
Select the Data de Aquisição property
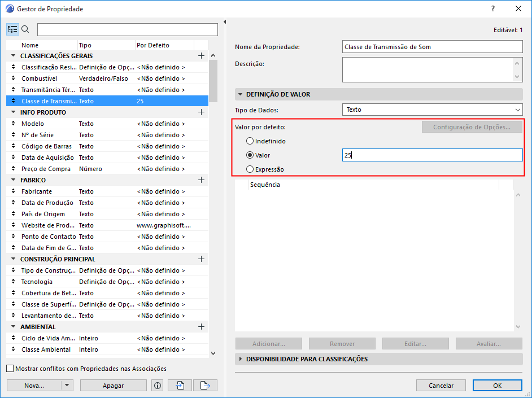(107, 158)
